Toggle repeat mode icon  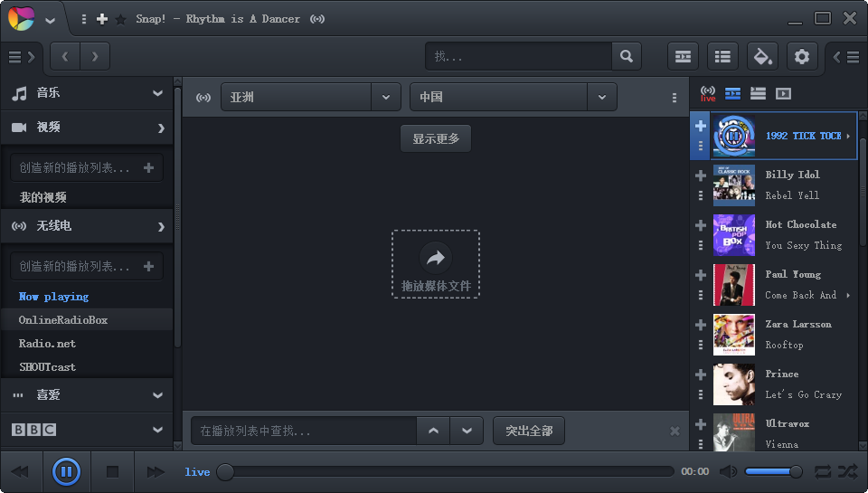click(823, 472)
